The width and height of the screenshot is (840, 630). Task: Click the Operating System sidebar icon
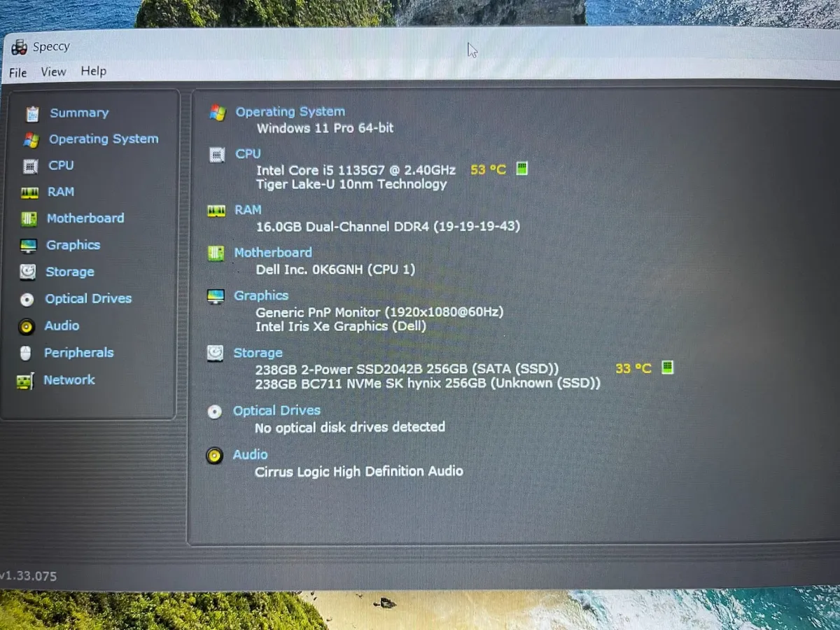pyautogui.click(x=31, y=140)
